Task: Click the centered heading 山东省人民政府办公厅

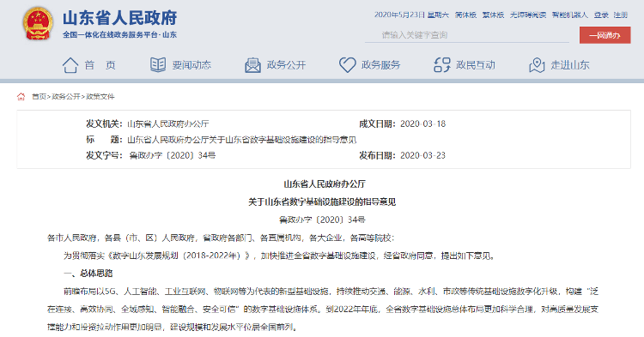Action: 324,184
